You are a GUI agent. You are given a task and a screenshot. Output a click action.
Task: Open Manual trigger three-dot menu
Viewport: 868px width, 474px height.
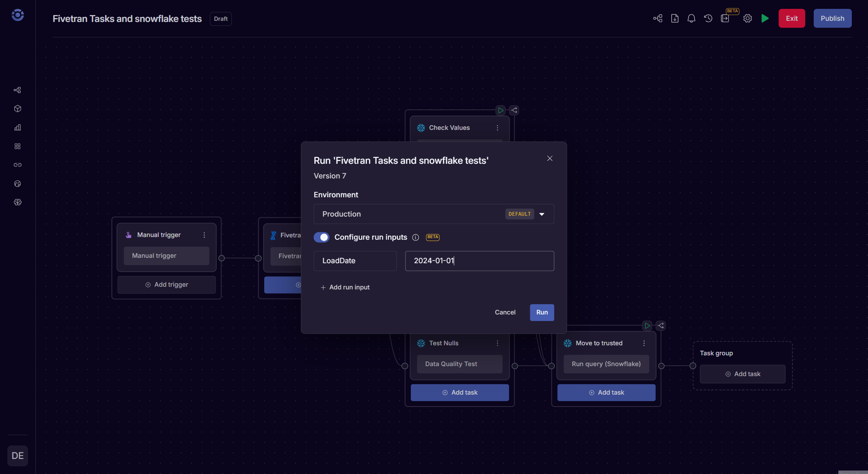[x=204, y=235]
